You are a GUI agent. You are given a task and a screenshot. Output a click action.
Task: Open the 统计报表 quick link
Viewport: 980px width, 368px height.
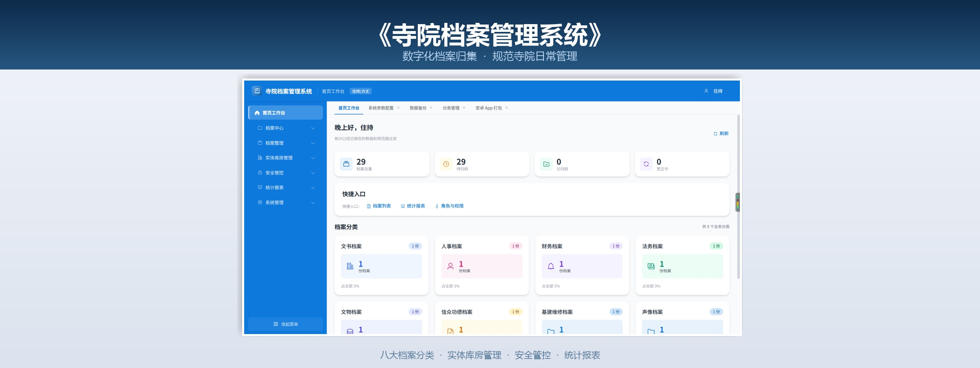pyautogui.click(x=413, y=206)
